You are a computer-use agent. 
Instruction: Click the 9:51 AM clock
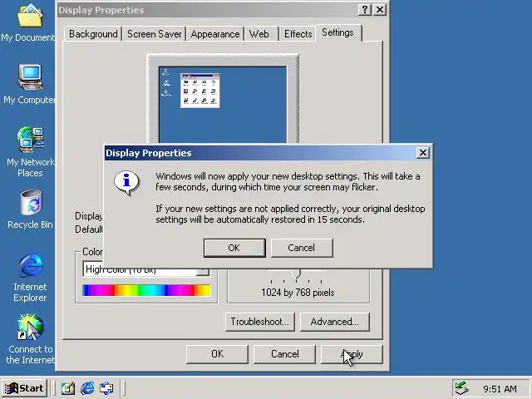500,389
